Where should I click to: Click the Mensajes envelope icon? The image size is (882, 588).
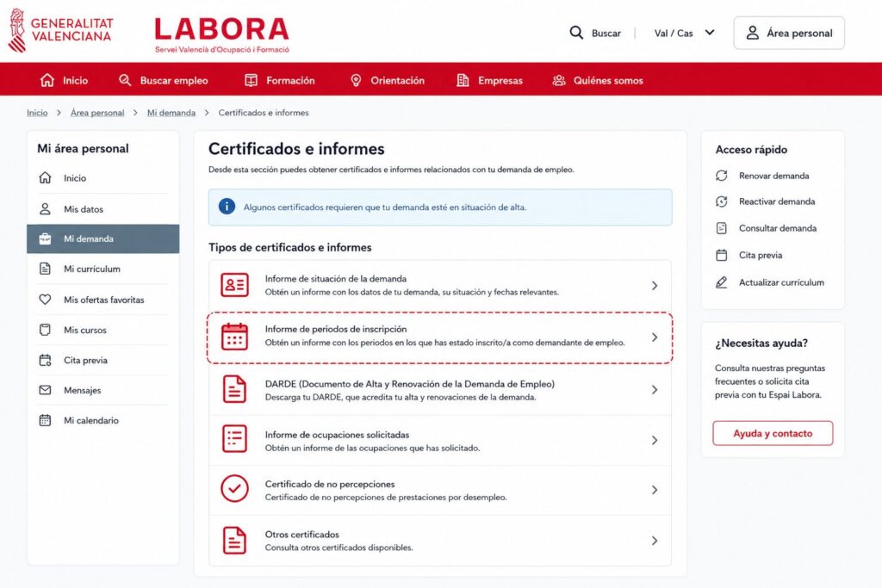click(x=45, y=390)
